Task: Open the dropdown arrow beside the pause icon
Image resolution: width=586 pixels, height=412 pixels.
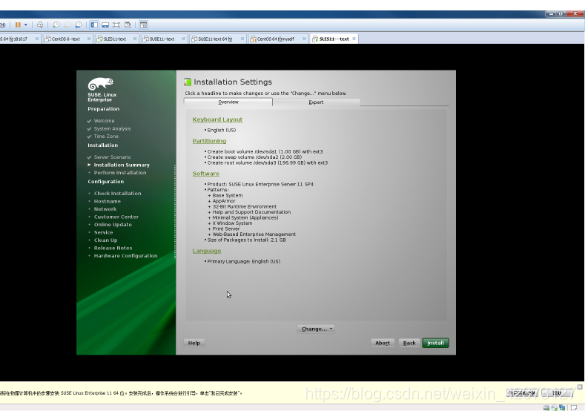Action: click(26, 25)
